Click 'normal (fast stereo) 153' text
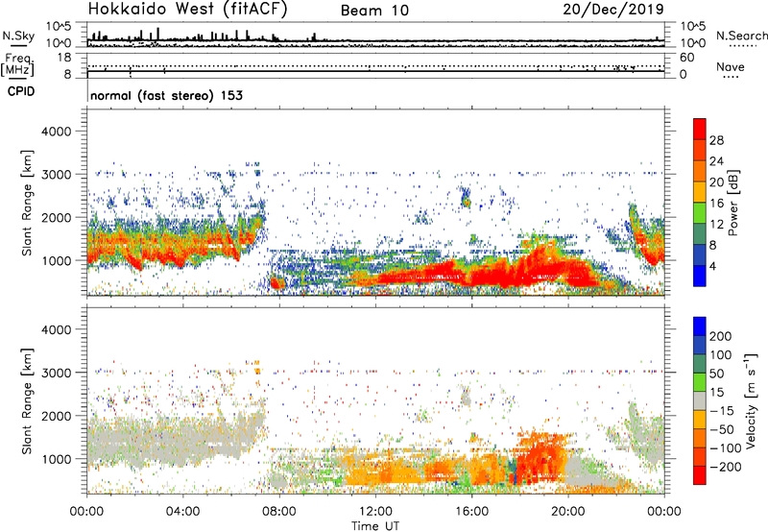 coord(166,95)
